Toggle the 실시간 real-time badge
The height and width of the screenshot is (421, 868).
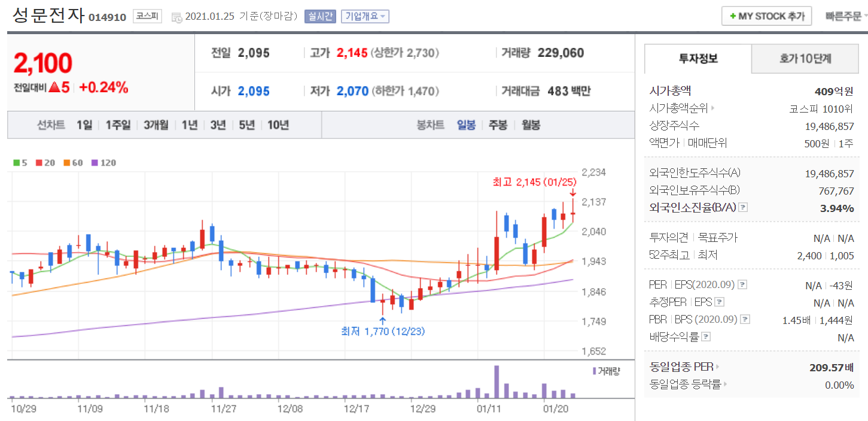321,17
